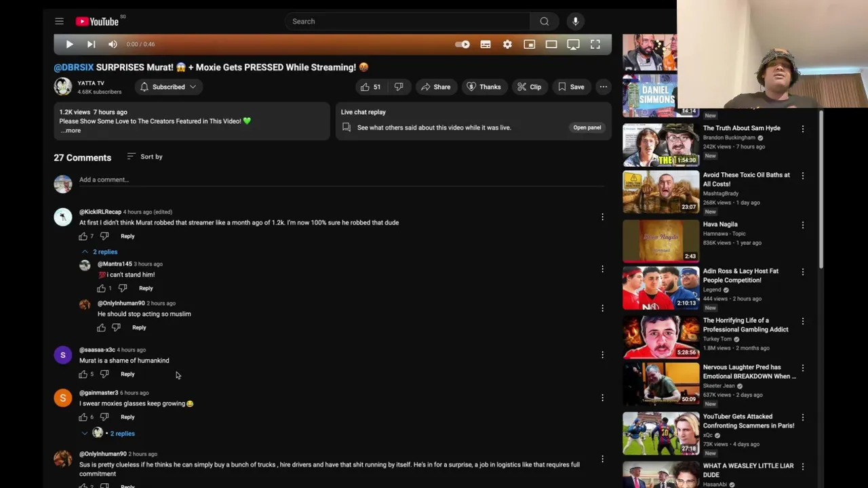Like @KickIRLRecap's comment

83,237
